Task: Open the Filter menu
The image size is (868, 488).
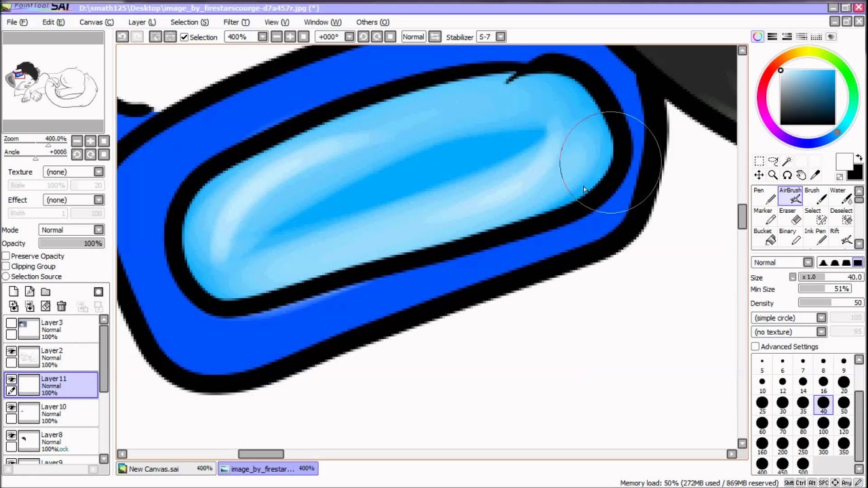Action: point(236,22)
